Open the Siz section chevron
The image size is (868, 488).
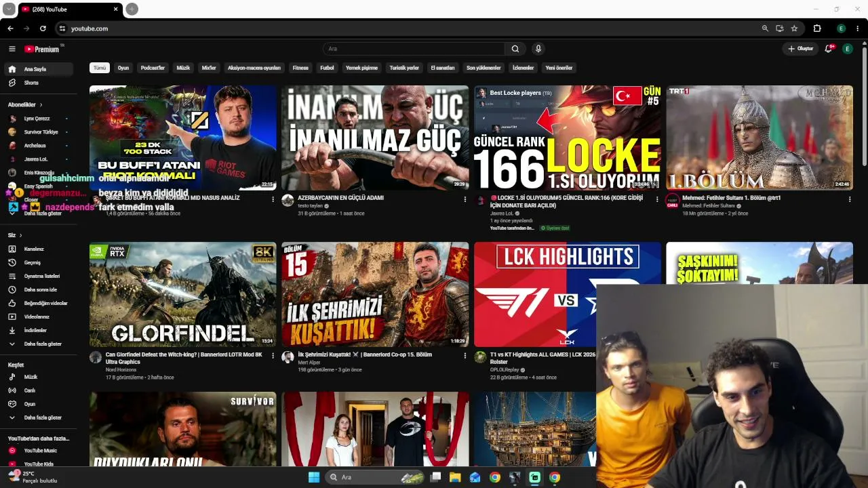click(21, 235)
